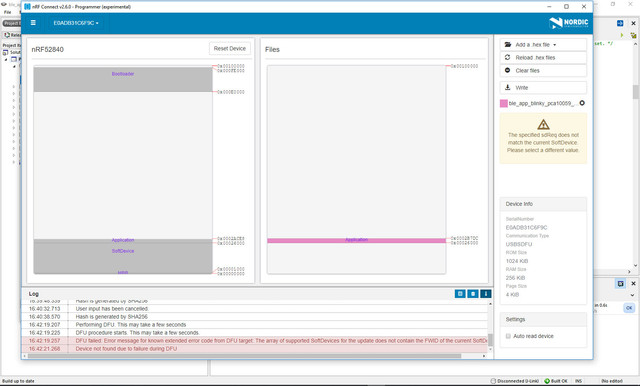This screenshot has width=640, height=386.
Task: Click the Clear files button
Action: [x=543, y=71]
